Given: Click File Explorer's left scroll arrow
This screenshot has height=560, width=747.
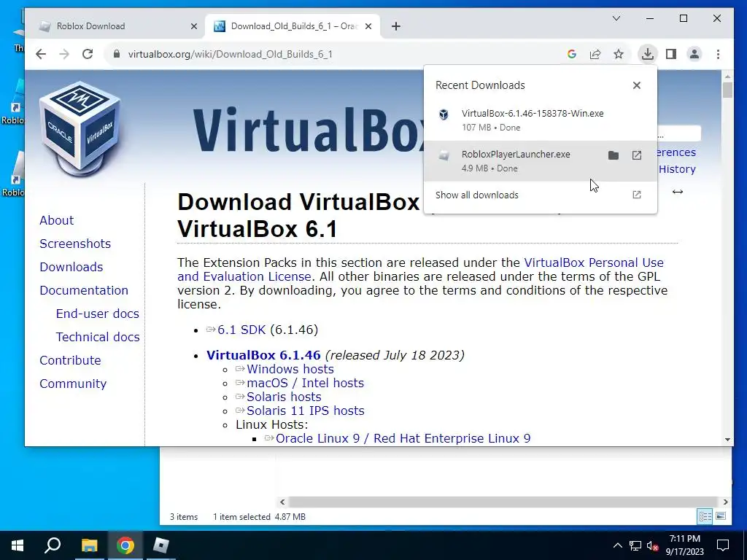Looking at the screenshot, I should [x=282, y=502].
